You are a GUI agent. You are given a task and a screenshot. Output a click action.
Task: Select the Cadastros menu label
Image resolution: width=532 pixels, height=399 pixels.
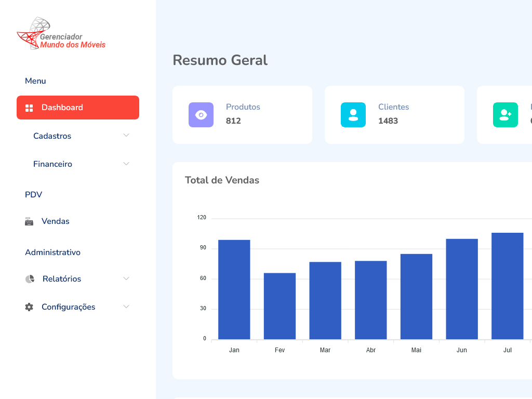(52, 136)
